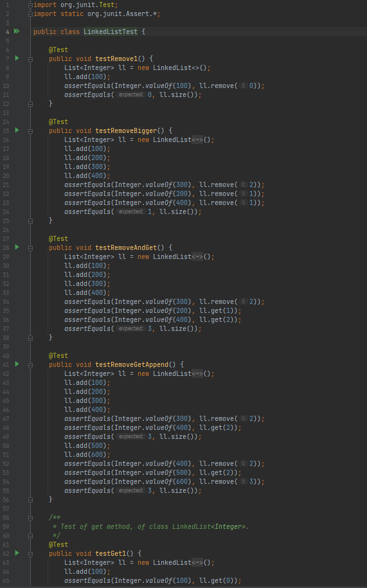Click the fold end marker on line 2

(30, 14)
